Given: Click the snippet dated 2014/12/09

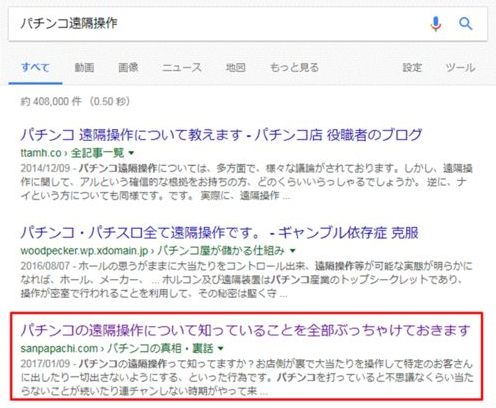Looking at the screenshot, I should [246, 182].
